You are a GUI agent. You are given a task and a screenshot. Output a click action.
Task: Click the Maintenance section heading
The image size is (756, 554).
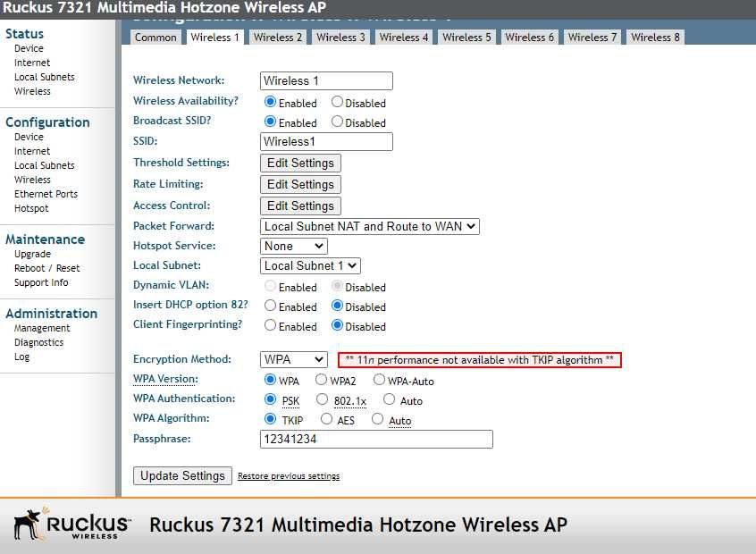pos(45,239)
